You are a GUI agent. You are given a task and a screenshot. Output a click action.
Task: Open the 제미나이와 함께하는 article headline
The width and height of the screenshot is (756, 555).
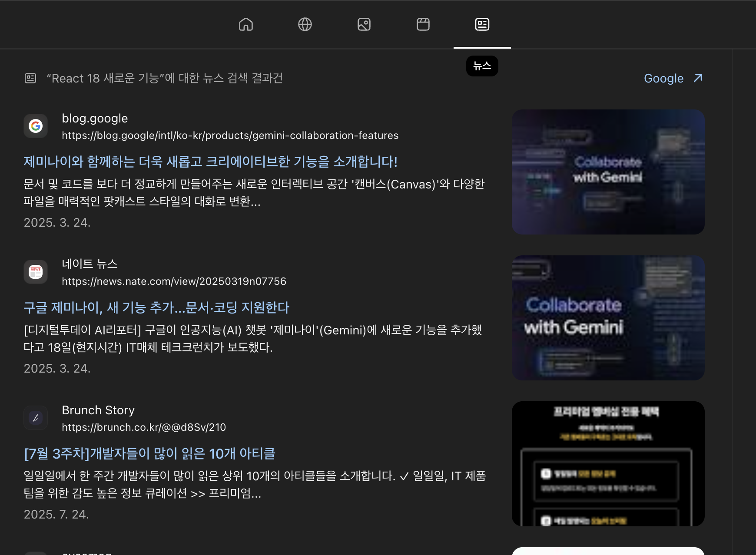point(210,162)
